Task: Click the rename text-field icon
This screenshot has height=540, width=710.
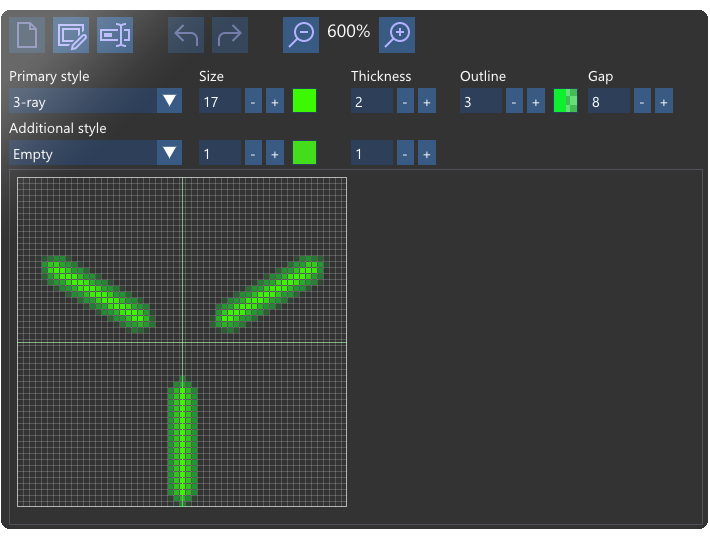Action: (x=115, y=35)
